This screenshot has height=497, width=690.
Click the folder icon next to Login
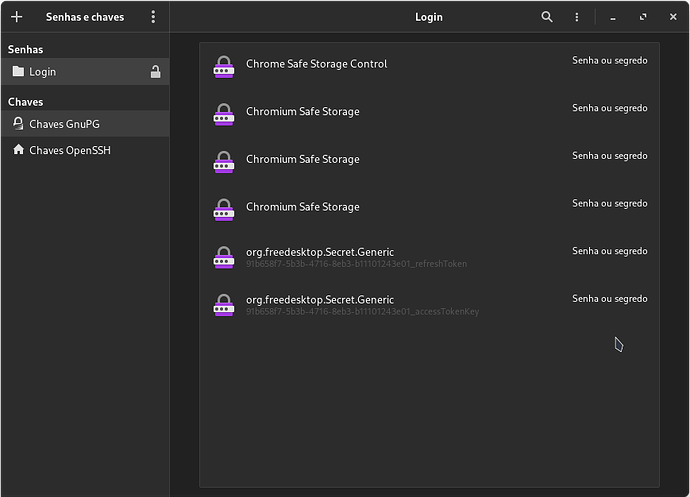pyautogui.click(x=18, y=72)
